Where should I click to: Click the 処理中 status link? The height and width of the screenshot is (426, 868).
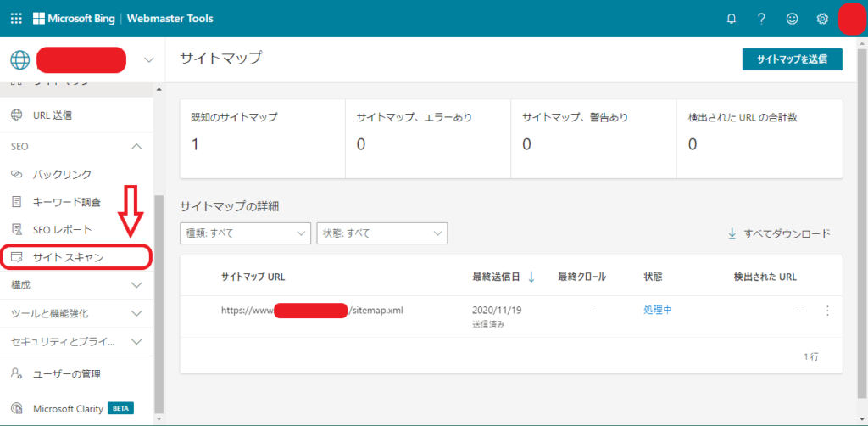(658, 311)
